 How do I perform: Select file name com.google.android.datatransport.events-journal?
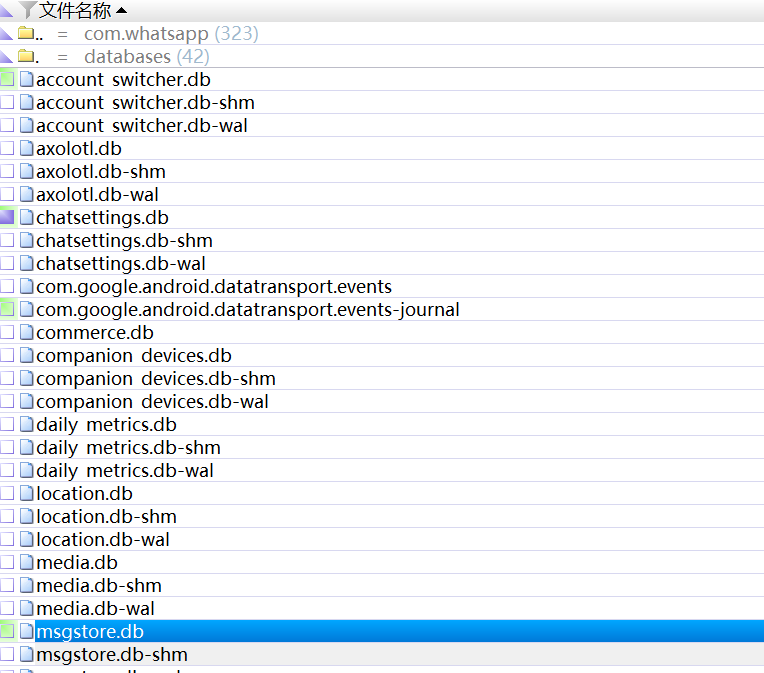248,309
